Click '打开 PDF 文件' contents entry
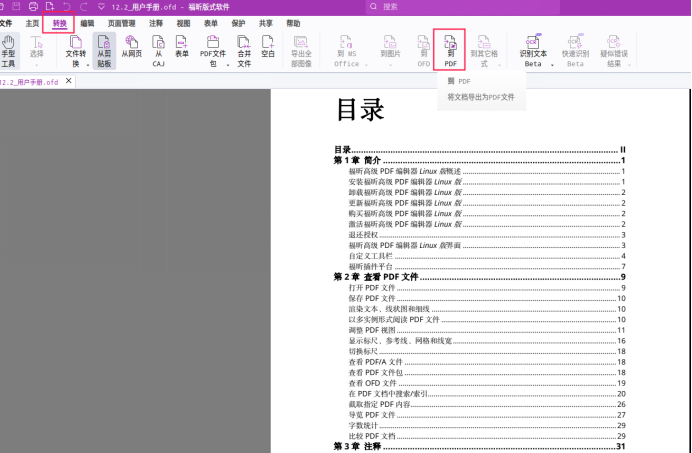692x453 pixels. tap(487, 288)
